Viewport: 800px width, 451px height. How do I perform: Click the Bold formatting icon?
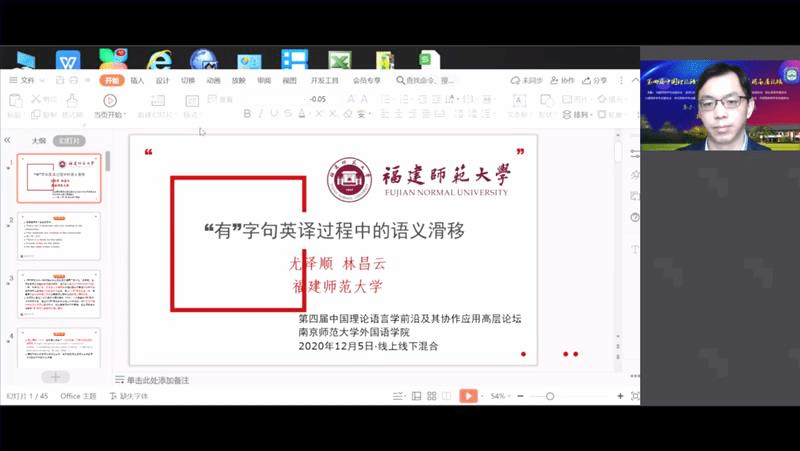247,114
